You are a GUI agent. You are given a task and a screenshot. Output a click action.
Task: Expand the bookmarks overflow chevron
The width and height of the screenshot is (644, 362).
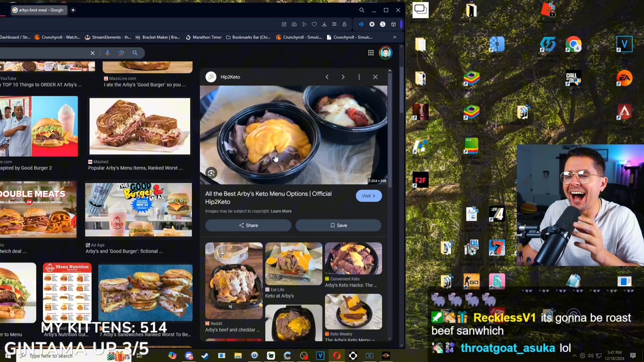point(394,37)
